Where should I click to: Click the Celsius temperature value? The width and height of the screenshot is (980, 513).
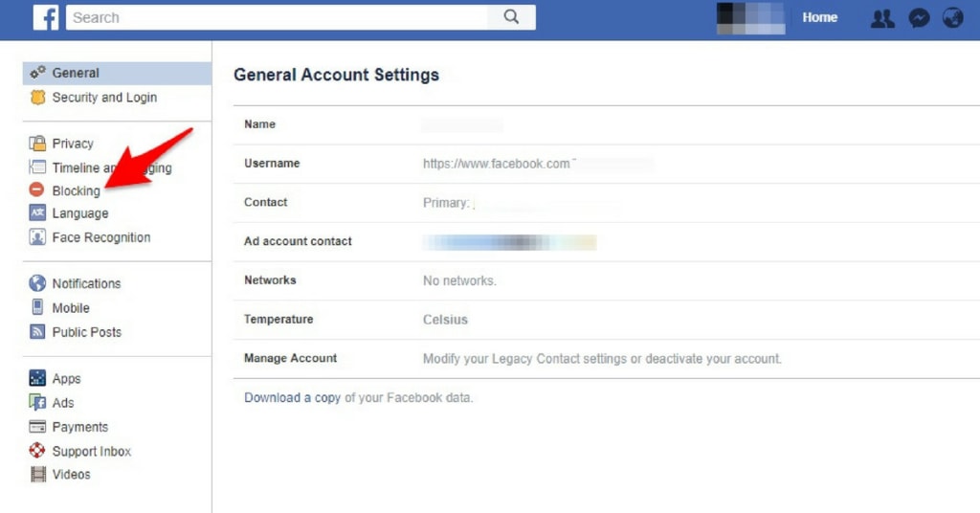pos(445,320)
